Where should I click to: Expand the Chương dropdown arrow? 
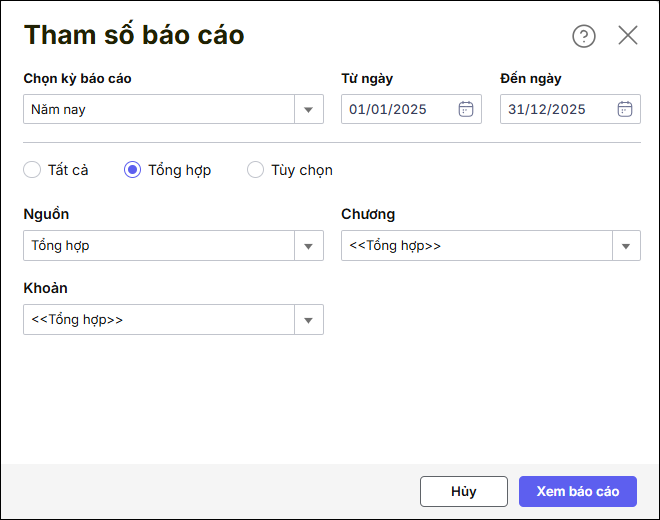click(x=626, y=245)
